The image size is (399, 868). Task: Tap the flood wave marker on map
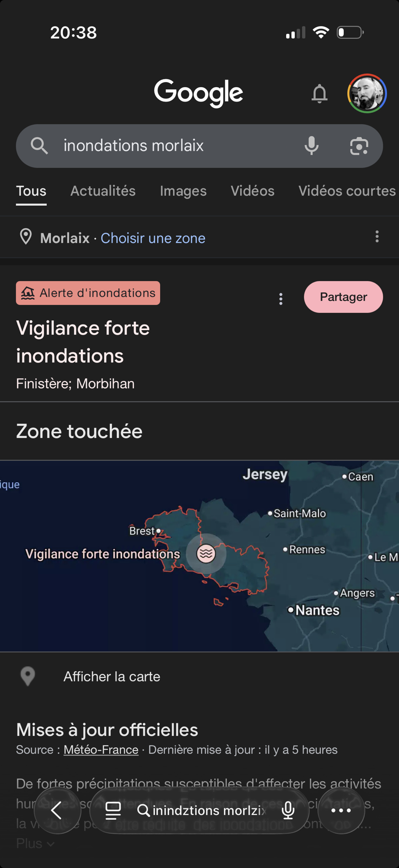point(206,554)
